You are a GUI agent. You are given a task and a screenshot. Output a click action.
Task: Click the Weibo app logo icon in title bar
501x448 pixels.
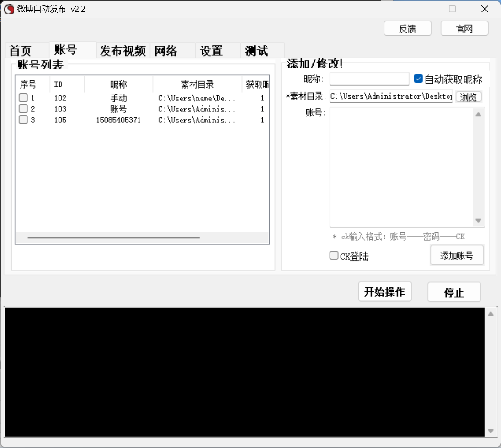point(9,9)
